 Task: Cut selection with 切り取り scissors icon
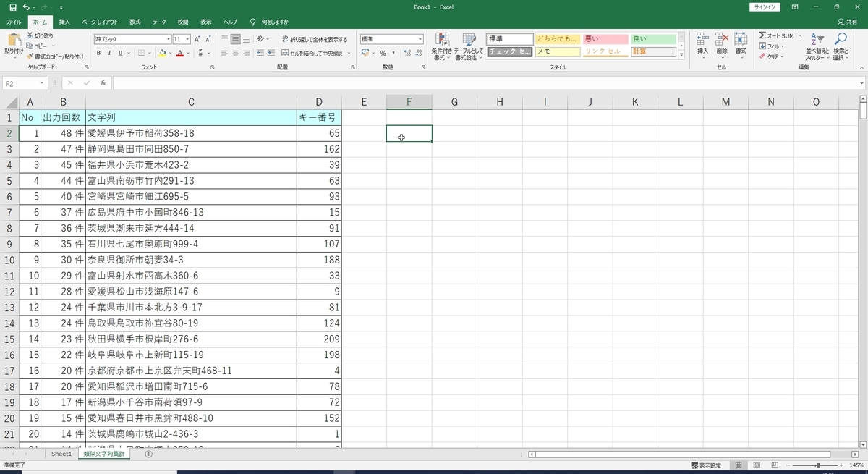[40, 35]
